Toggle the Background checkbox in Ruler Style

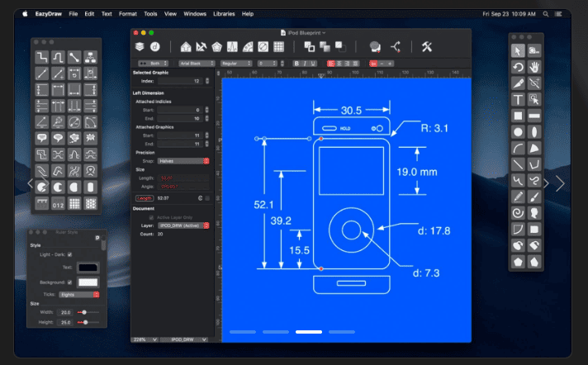69,282
